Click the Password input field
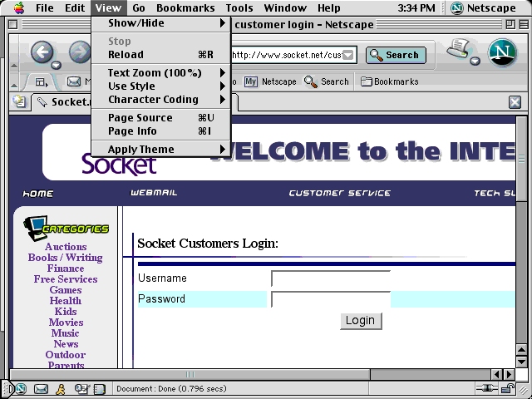The width and height of the screenshot is (532, 399). [x=331, y=299]
